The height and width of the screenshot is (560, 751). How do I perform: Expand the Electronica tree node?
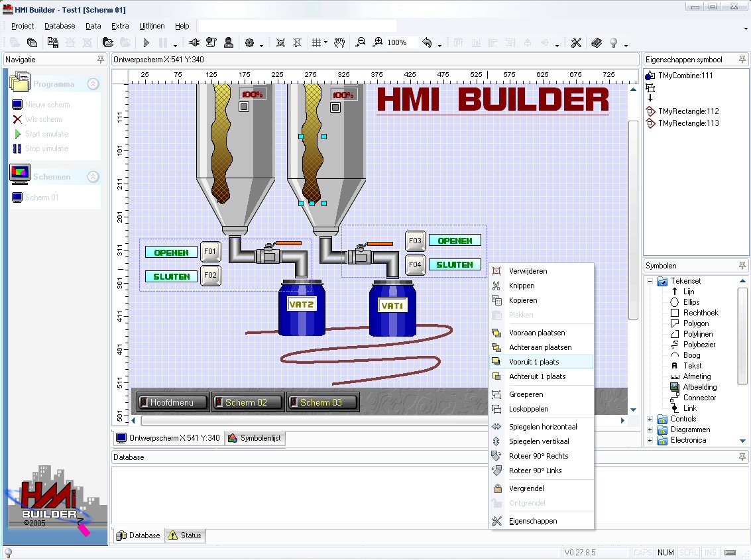pyautogui.click(x=650, y=440)
